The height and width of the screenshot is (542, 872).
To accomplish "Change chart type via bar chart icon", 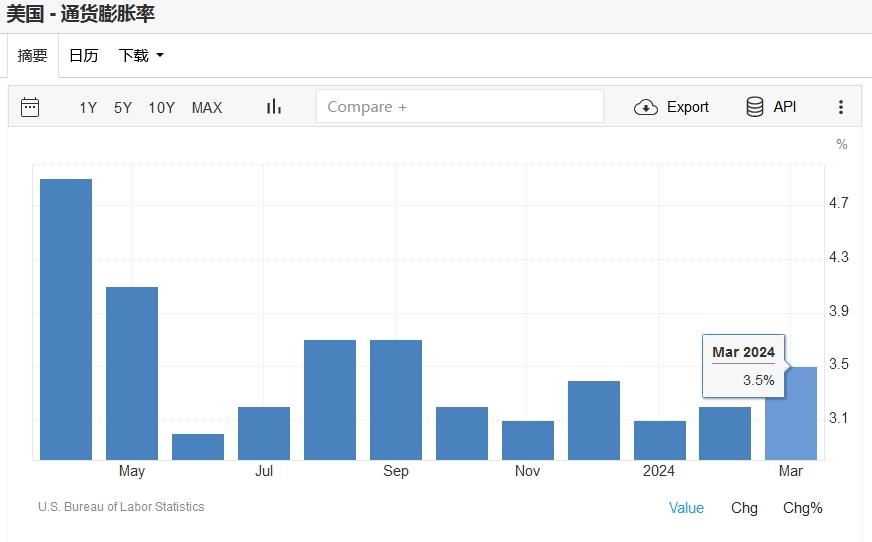I will click(273, 107).
